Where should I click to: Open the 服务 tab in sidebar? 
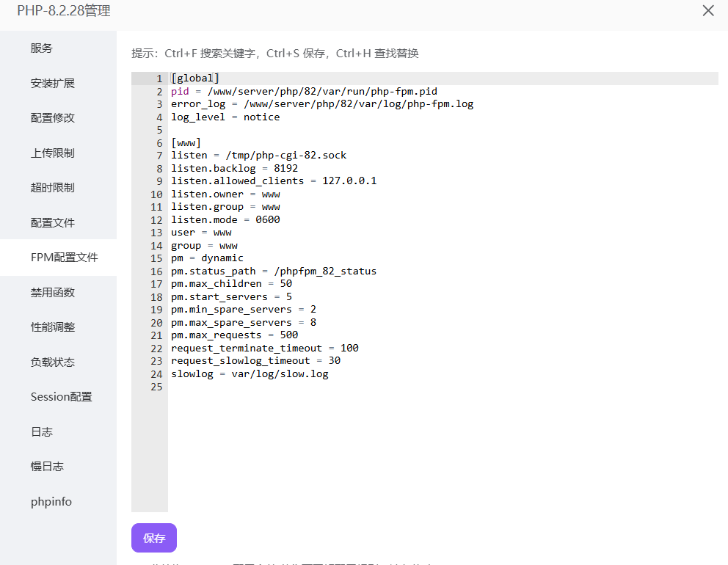coord(42,48)
